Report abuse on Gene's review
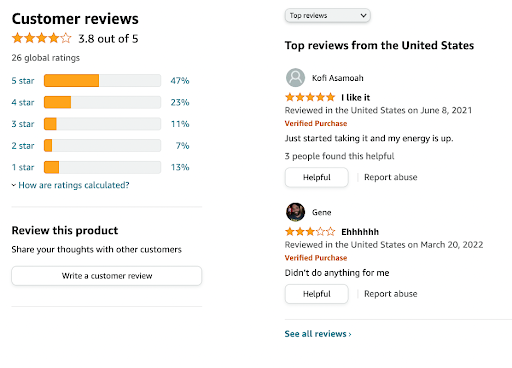Viewport: 512px width, 368px height. coord(391,294)
